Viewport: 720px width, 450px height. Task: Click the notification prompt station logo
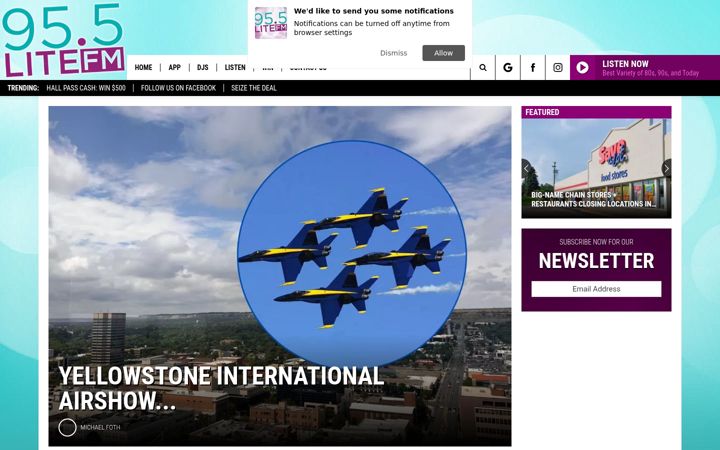pos(270,22)
